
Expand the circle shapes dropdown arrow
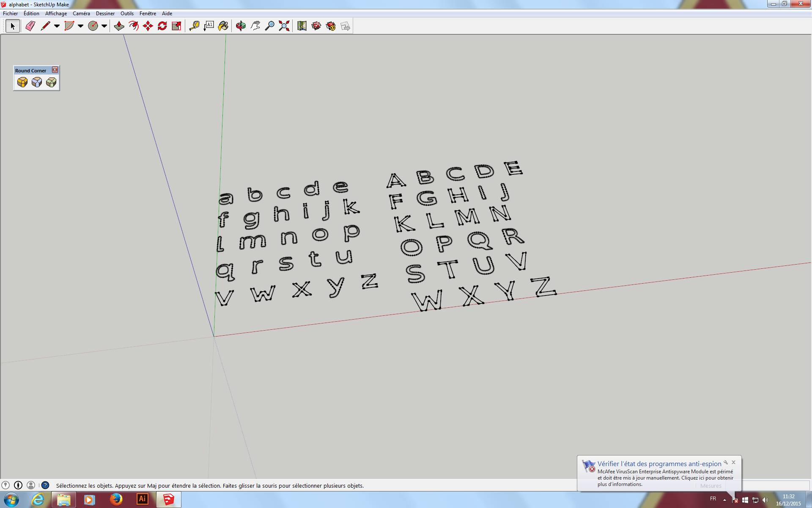point(104,26)
